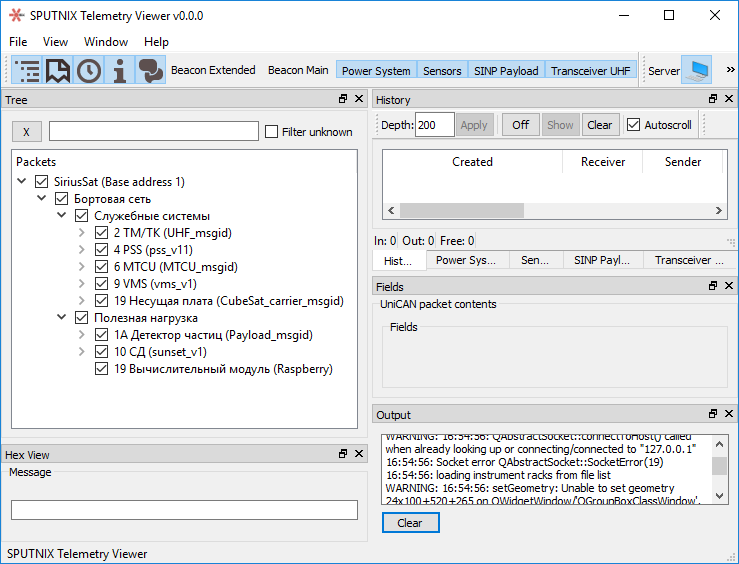Toggle the bookmark-shaped toolbar icon

coord(57,71)
